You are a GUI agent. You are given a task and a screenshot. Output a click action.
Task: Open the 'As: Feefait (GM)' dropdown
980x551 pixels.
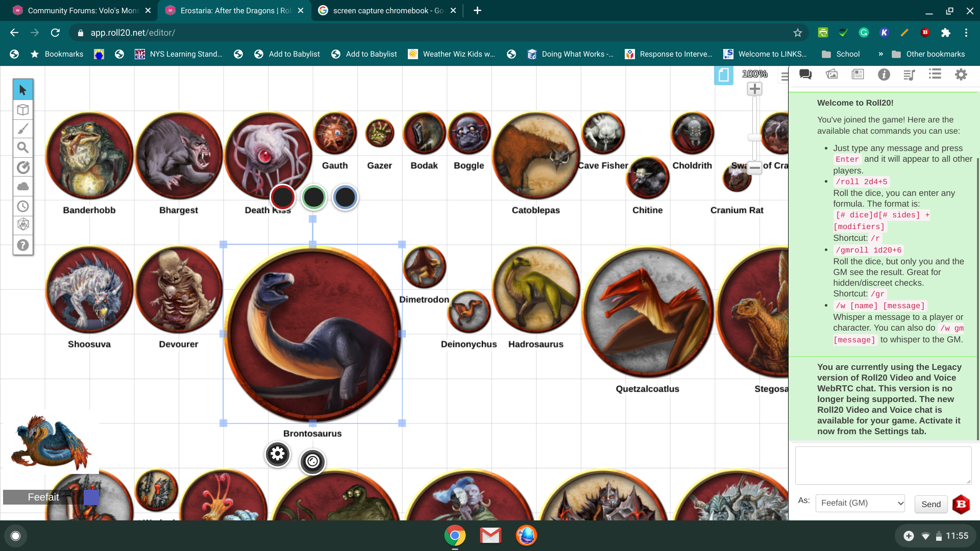click(860, 503)
